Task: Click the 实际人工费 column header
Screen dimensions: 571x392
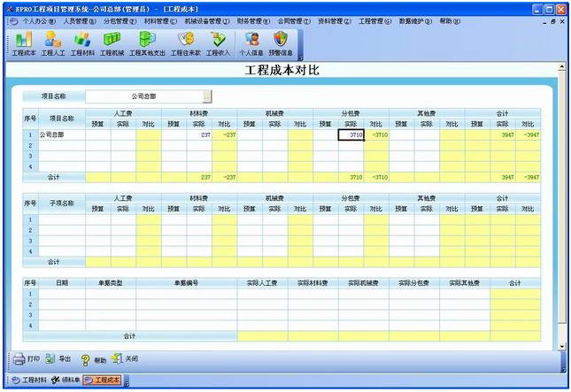Action: click(x=262, y=283)
